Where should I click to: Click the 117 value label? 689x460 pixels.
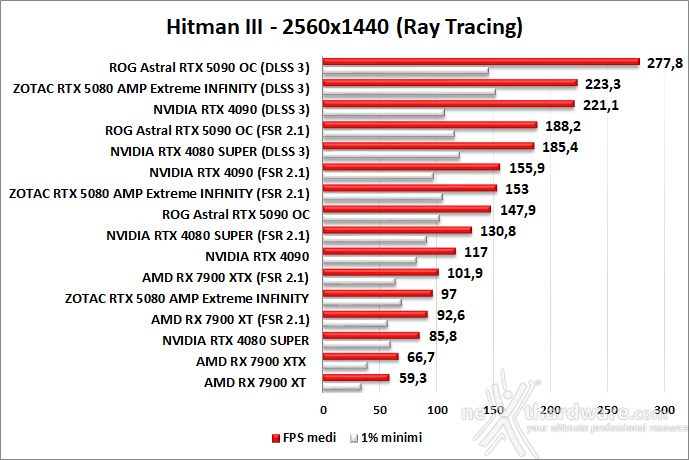pyautogui.click(x=476, y=252)
